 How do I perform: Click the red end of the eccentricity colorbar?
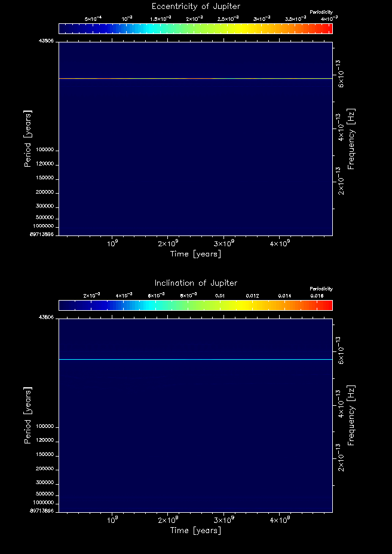[x=327, y=29]
